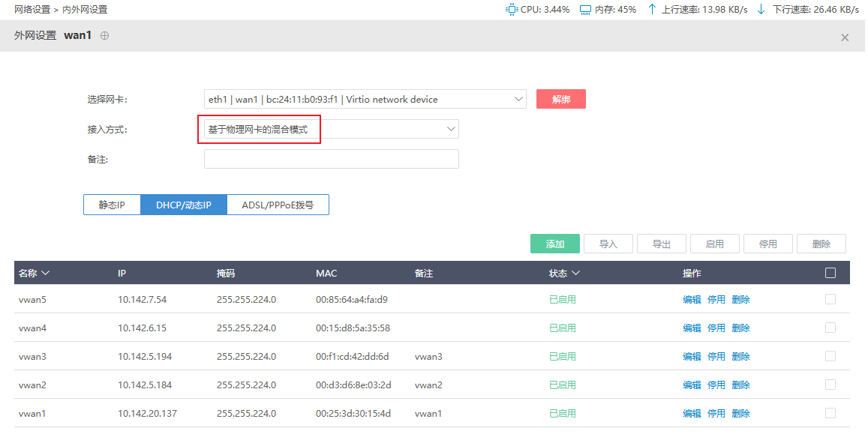Tick the checkbox for vwan5
868x434 pixels.
tap(830, 299)
